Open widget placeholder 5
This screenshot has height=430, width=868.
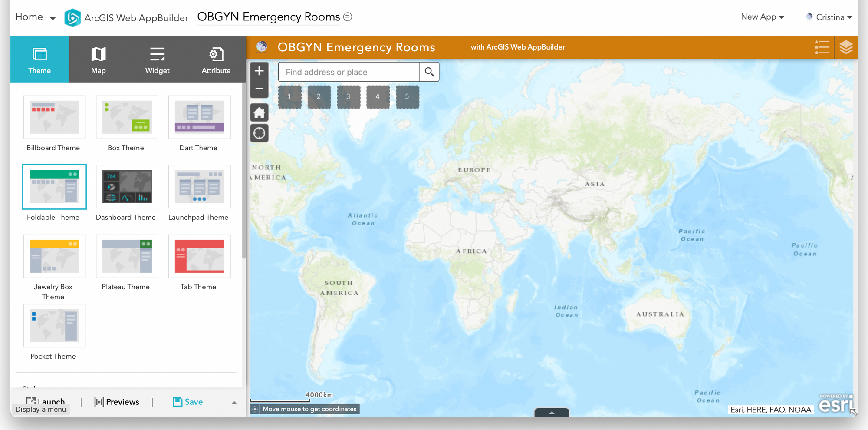[408, 97]
